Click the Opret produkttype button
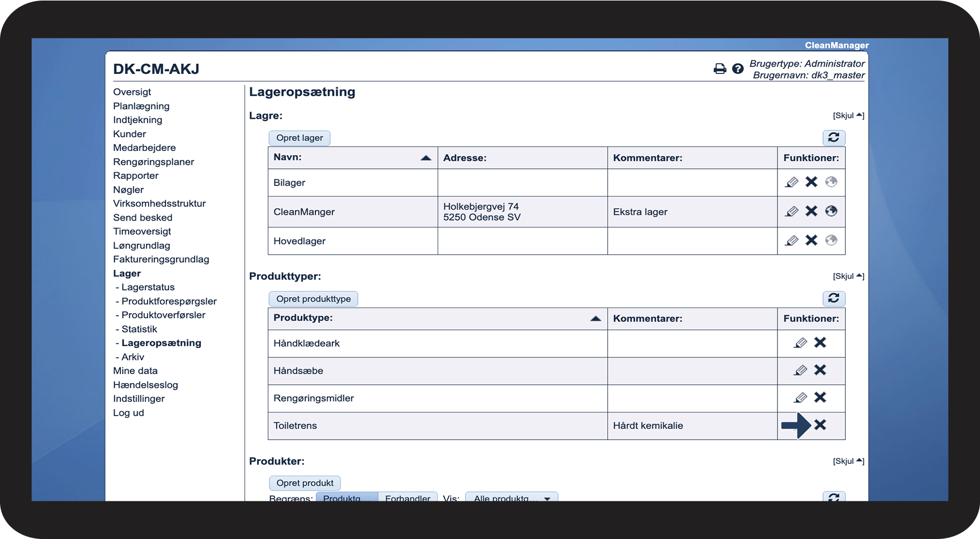The height and width of the screenshot is (539, 980). (x=313, y=299)
